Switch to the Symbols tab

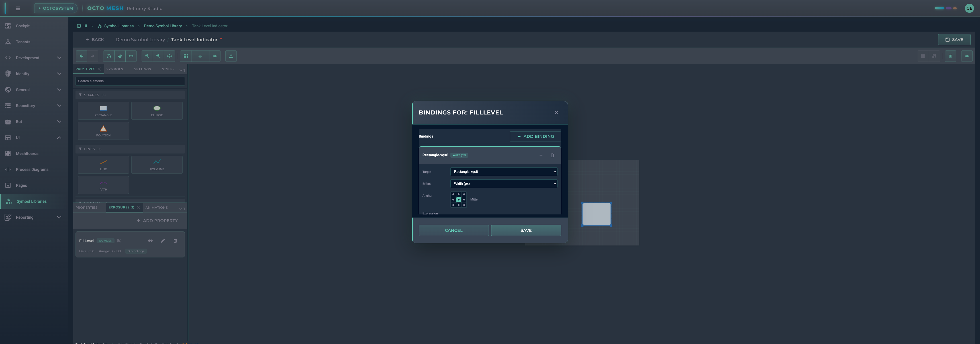[115, 69]
